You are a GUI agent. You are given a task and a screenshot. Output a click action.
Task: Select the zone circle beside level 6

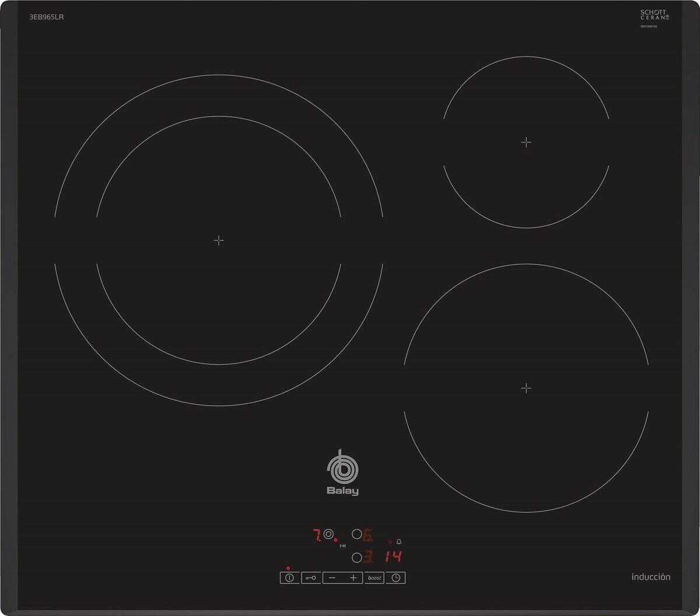[356, 534]
